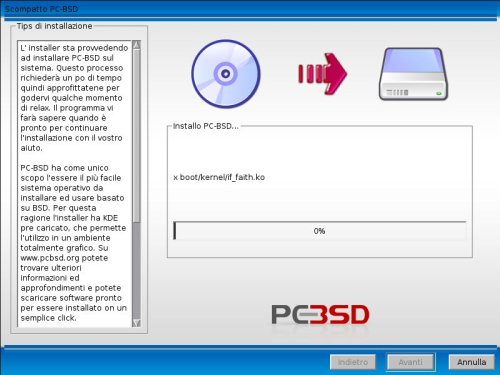This screenshot has width=500, height=375.
Task: Click the tips scrollbar up arrow
Action: tap(136, 46)
